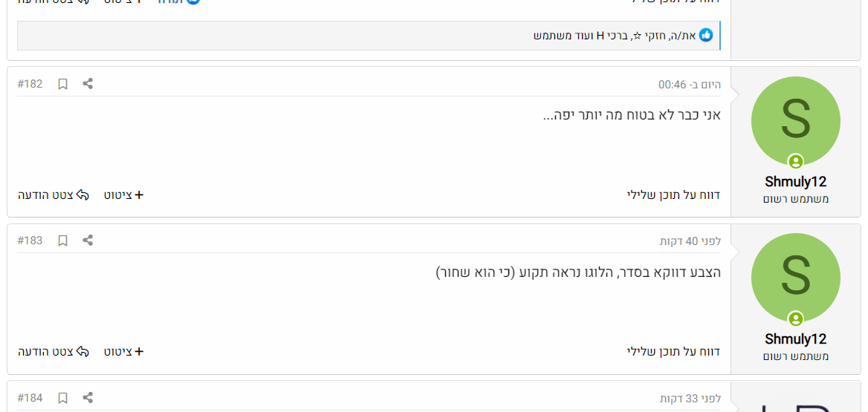Open the #182 post permalink
Image resolution: width=868 pixels, height=412 pixels.
pos(30,84)
